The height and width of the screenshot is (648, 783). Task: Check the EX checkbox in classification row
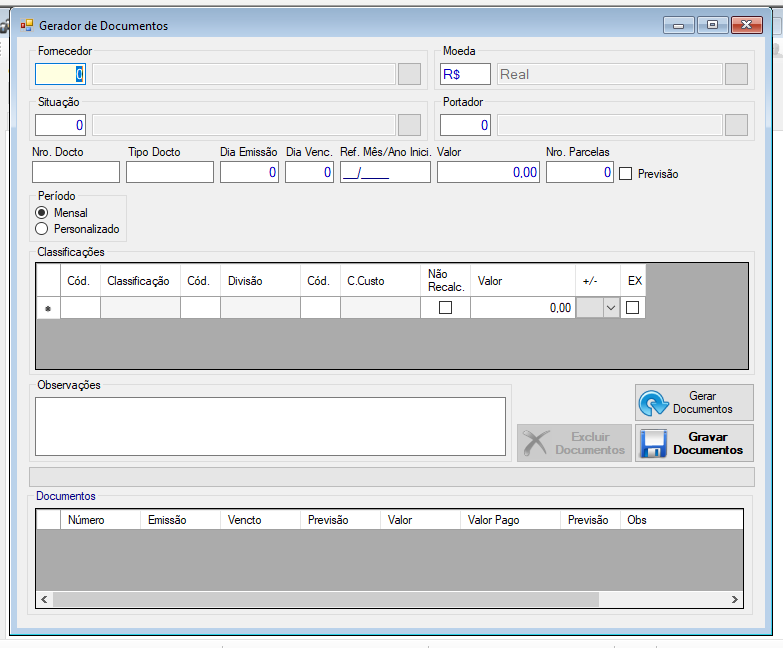click(x=632, y=308)
